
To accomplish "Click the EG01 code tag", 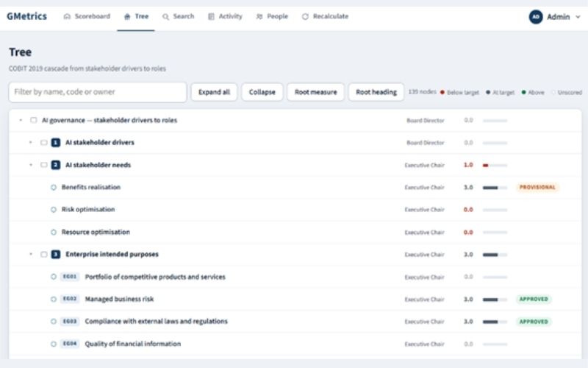I will pos(70,277).
